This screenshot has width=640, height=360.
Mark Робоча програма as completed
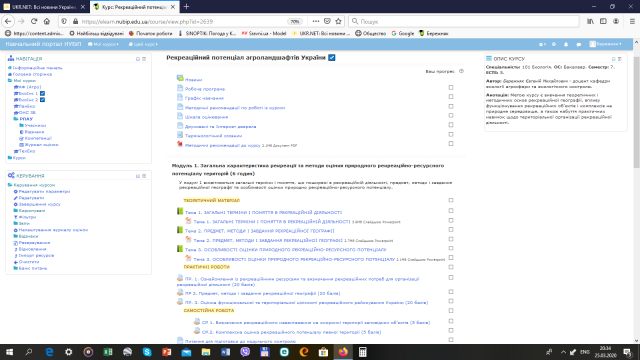tap(451, 87)
